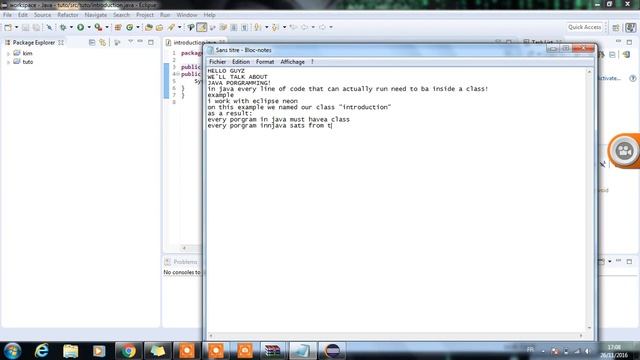640x360 pixels.
Task: Open the File menu in Eclipse
Action: (7, 15)
